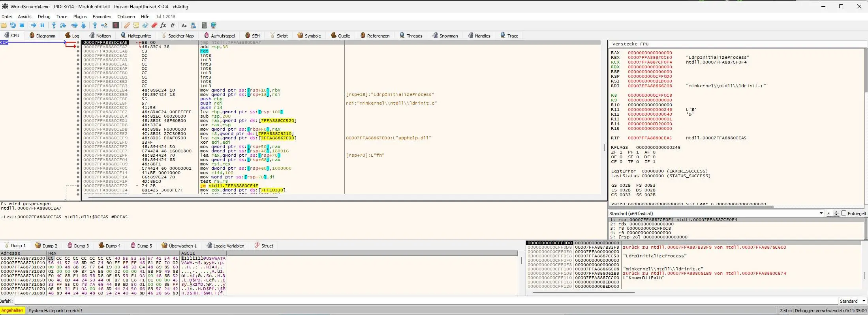Click the ret instruction in disassembly
Screen dimensions: 868x315
coord(204,51)
